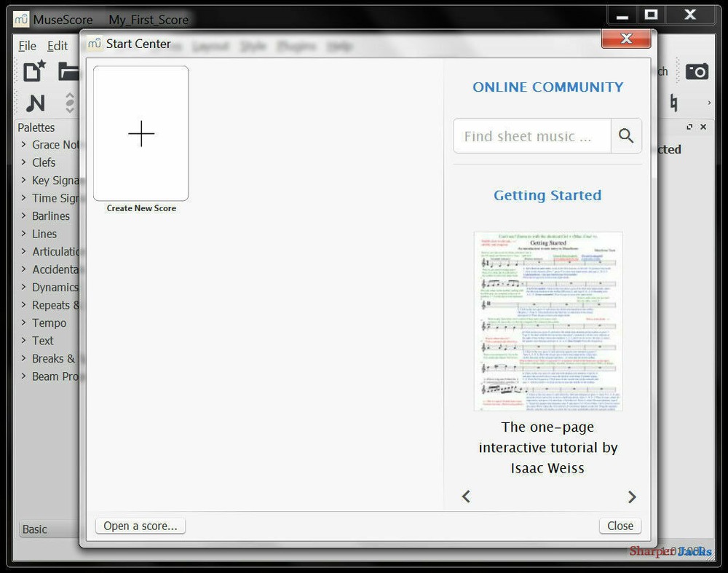Image resolution: width=728 pixels, height=573 pixels.
Task: Open the Edit menu
Action: coord(58,45)
